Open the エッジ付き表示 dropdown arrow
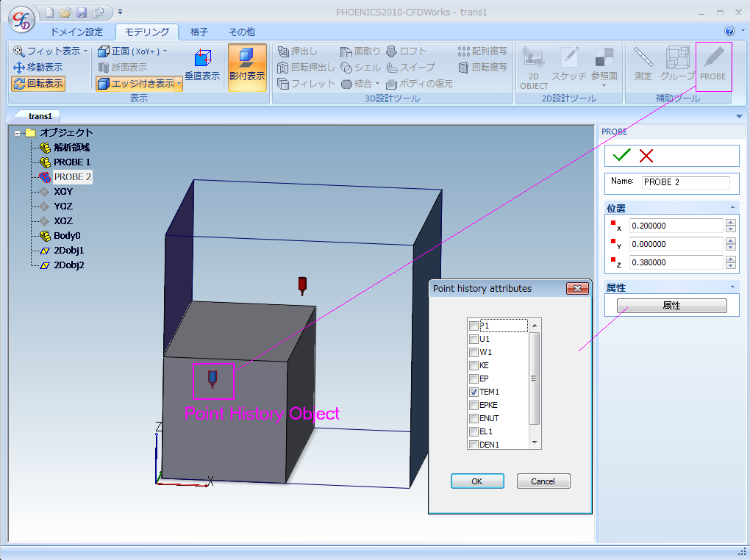Viewport: 750px width, 560px height. (179, 84)
